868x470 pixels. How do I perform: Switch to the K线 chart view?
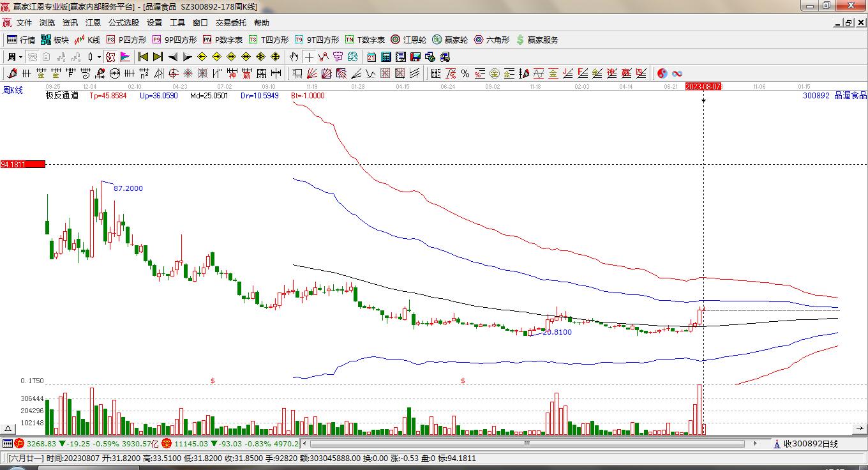click(87, 40)
